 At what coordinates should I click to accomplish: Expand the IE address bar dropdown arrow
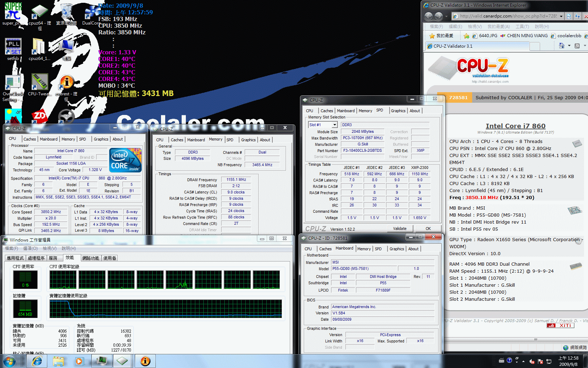[561, 16]
